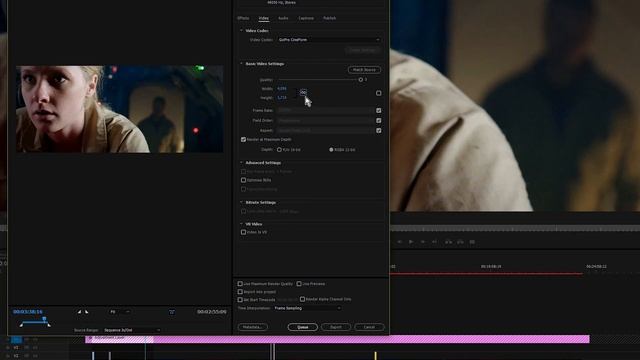The image size is (640, 360).
Task: Toggle Render at Maximum Depth checkbox
Action: [243, 140]
